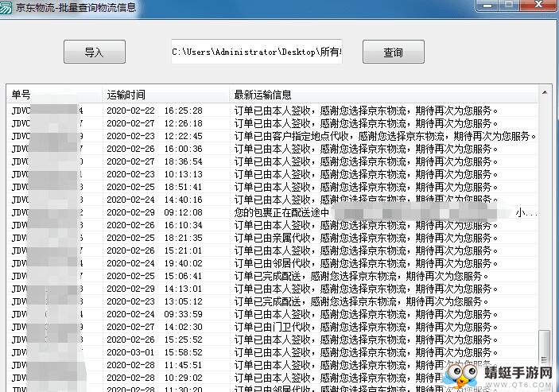Sort by the 单号 column header
Image resolution: width=559 pixels, height=392 pixels.
(x=54, y=95)
